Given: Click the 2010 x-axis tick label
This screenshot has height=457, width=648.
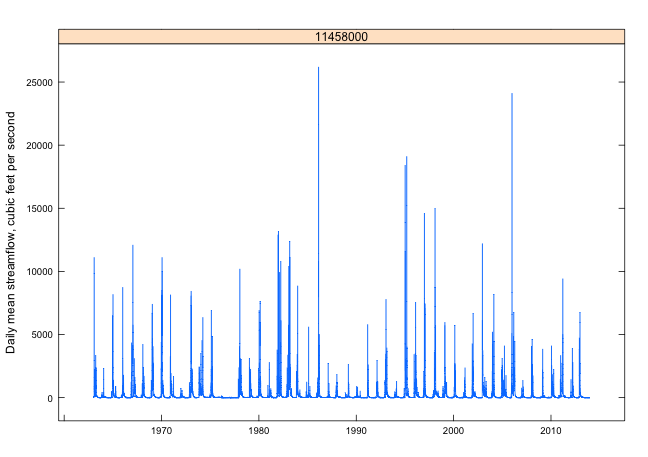Looking at the screenshot, I should click(550, 431).
